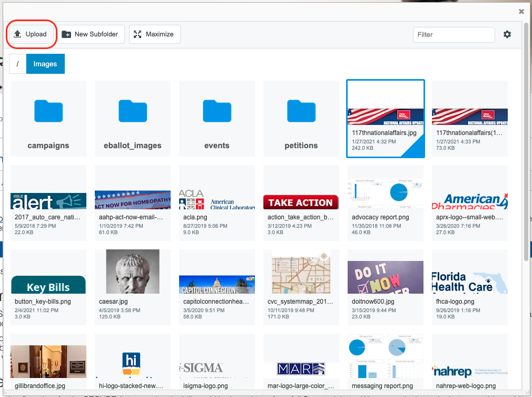Select the action_take_action button image
532x397 pixels.
301,203
